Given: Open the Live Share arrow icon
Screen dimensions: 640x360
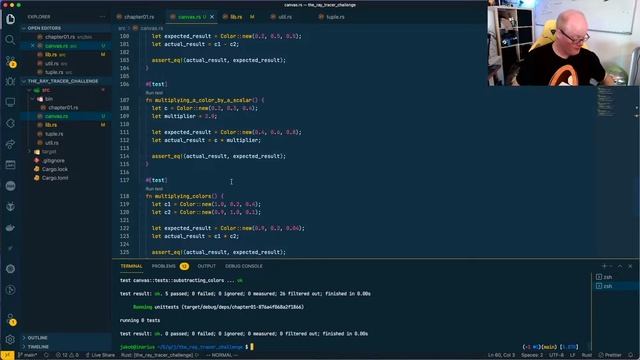Looking at the screenshot, I should pos(10,144).
